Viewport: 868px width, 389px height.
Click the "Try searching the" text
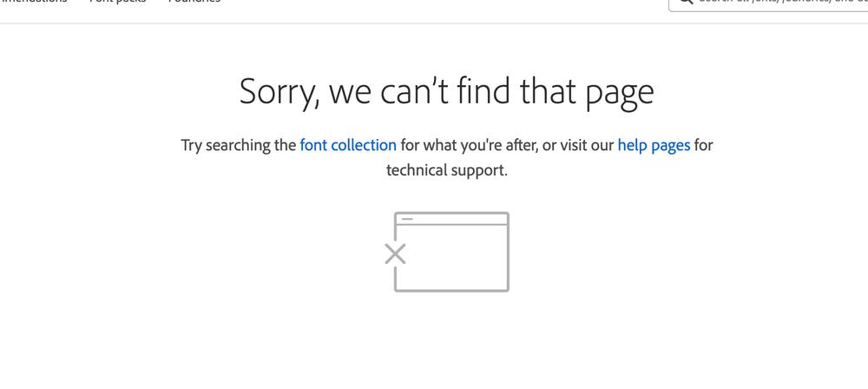pos(238,145)
